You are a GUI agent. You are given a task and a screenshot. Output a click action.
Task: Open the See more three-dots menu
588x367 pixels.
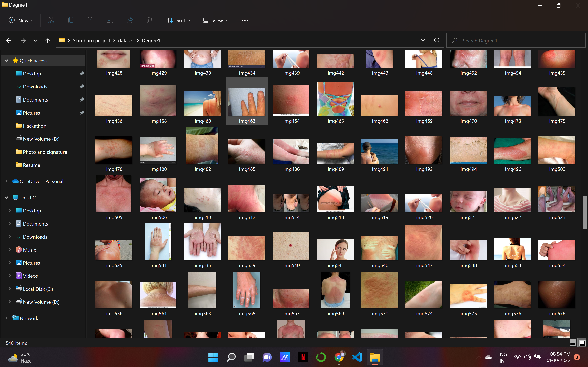[x=245, y=20]
